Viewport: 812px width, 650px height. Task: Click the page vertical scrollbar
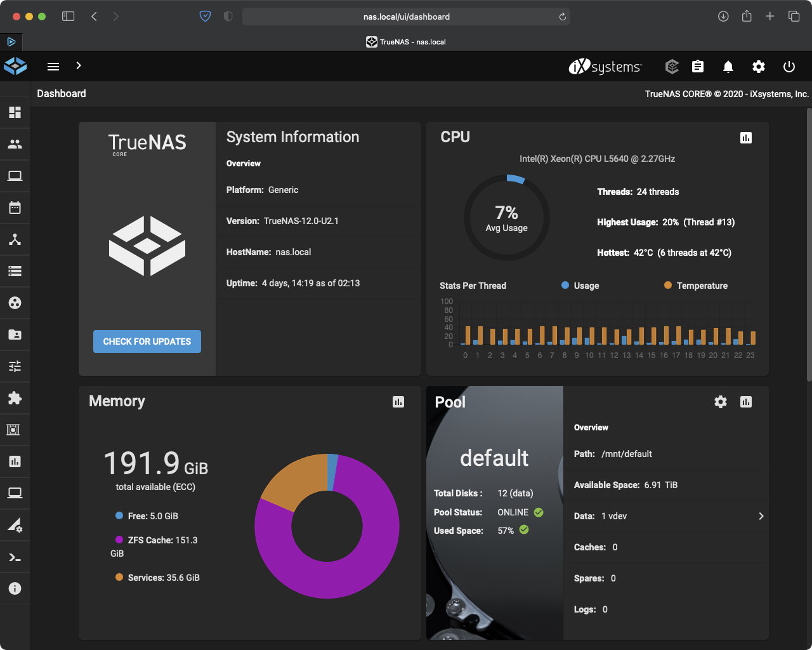tap(809, 244)
